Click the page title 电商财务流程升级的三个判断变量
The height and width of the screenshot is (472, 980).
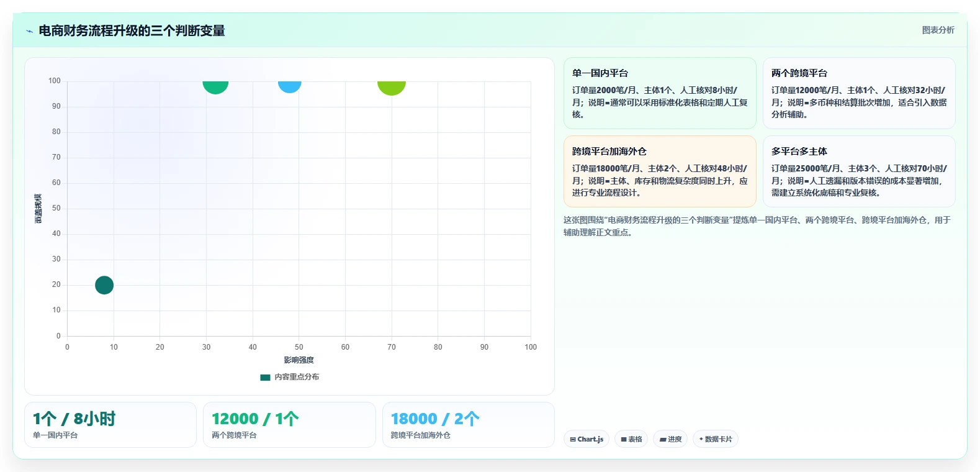coord(132,31)
